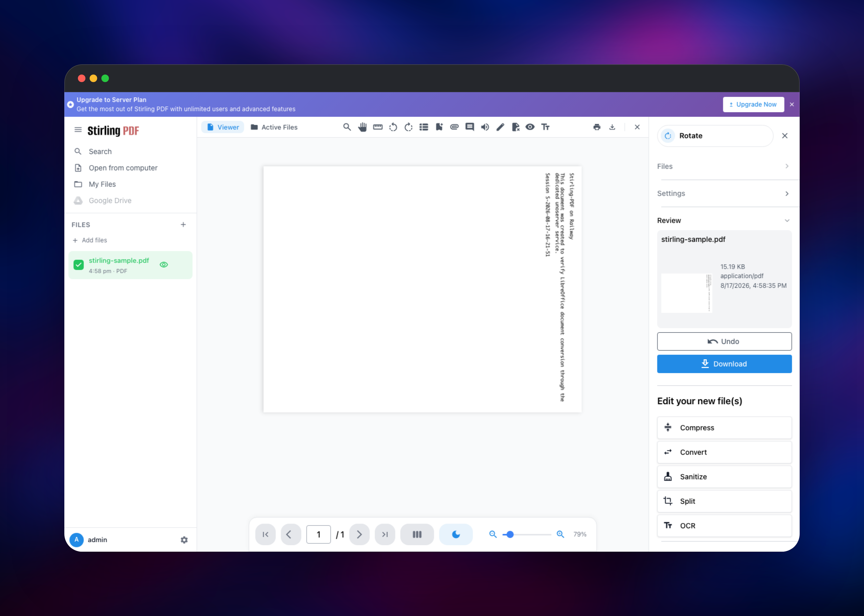Click the read aloud speaker icon
Viewport: 864px width, 616px height.
[485, 127]
